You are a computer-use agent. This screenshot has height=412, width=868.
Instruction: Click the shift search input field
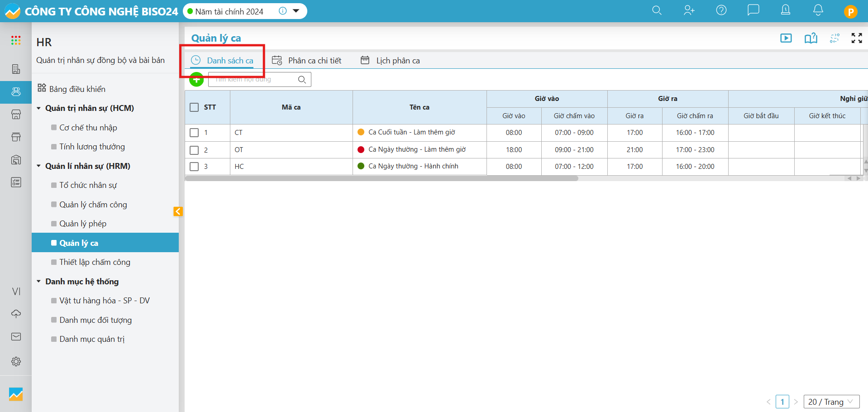253,80
